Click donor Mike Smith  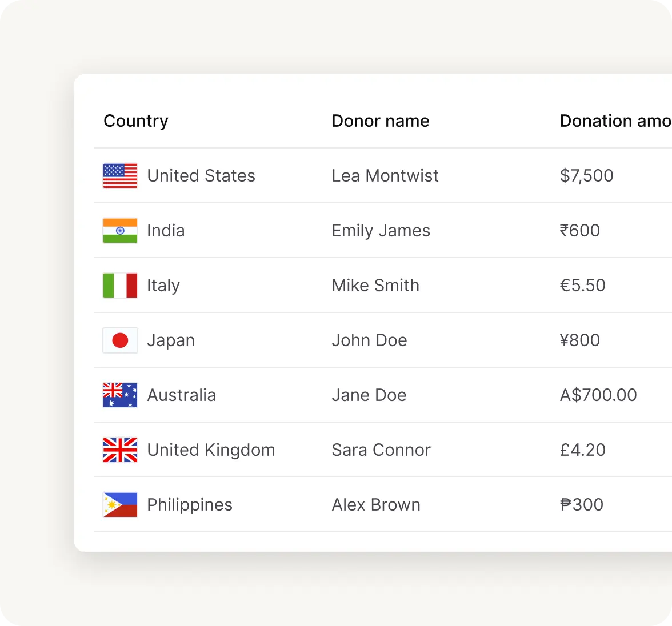click(375, 286)
